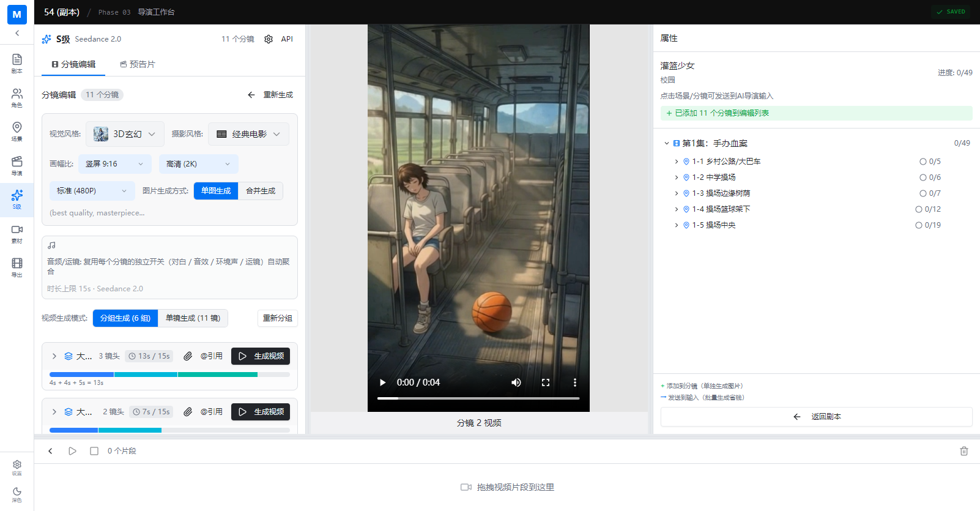Click 生成视频 button for first group
Image resolution: width=980 pixels, height=511 pixels.
pos(261,356)
